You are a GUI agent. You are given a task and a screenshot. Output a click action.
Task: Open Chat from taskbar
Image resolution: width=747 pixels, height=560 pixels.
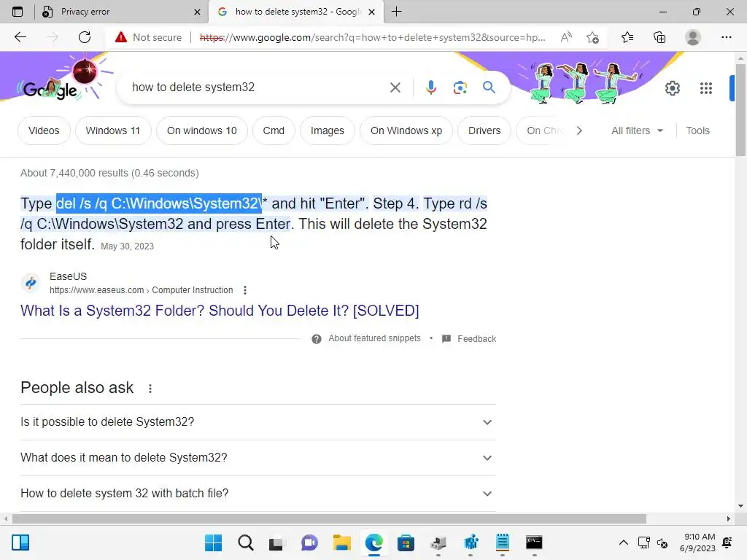tap(309, 542)
